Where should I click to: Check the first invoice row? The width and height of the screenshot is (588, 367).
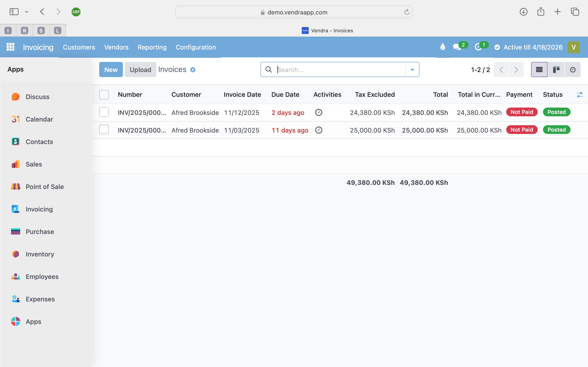[104, 112]
